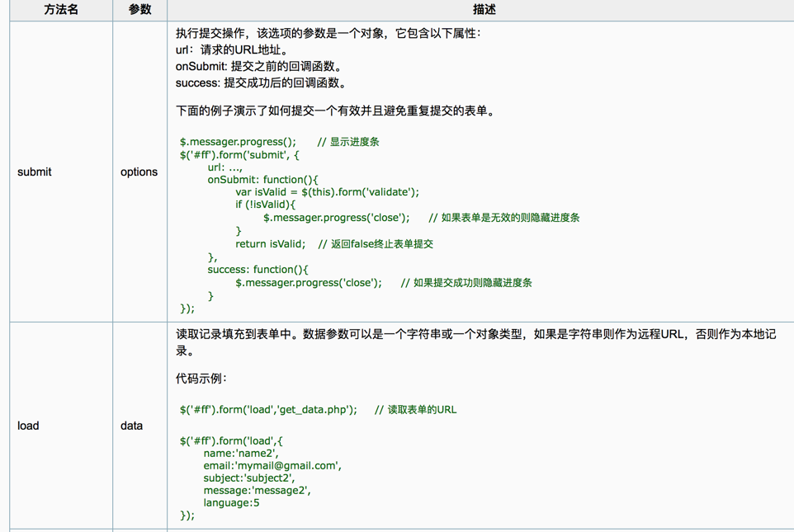Click the code line 'onSubmit: function(){'
This screenshot has height=532, width=794.
coord(262,180)
